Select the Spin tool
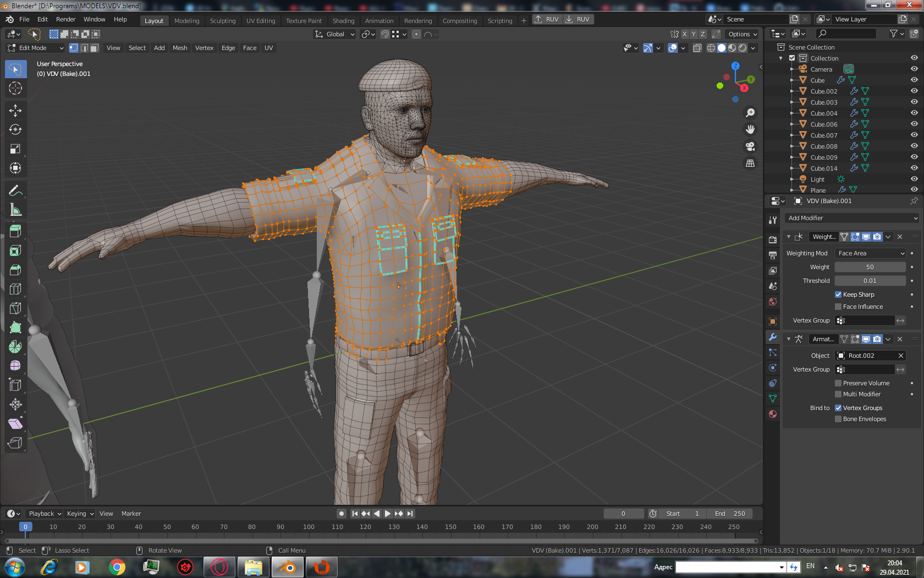This screenshot has height=578, width=924. point(15,347)
